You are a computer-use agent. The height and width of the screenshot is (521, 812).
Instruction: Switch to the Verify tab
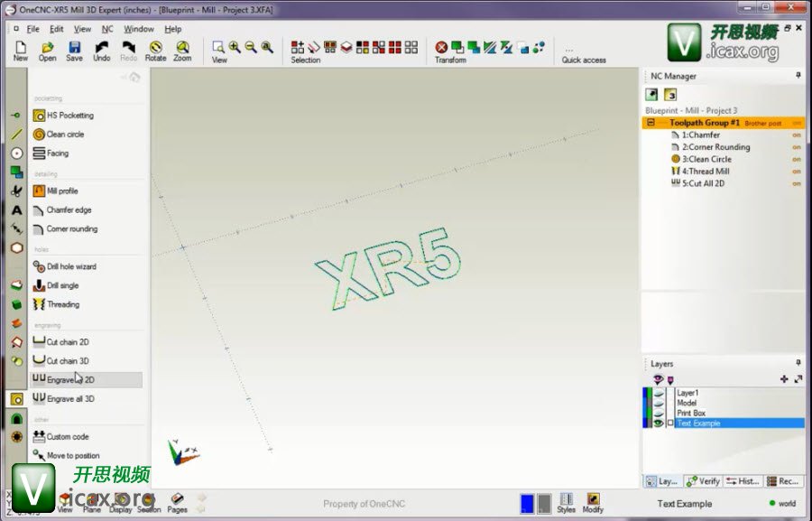(x=703, y=481)
